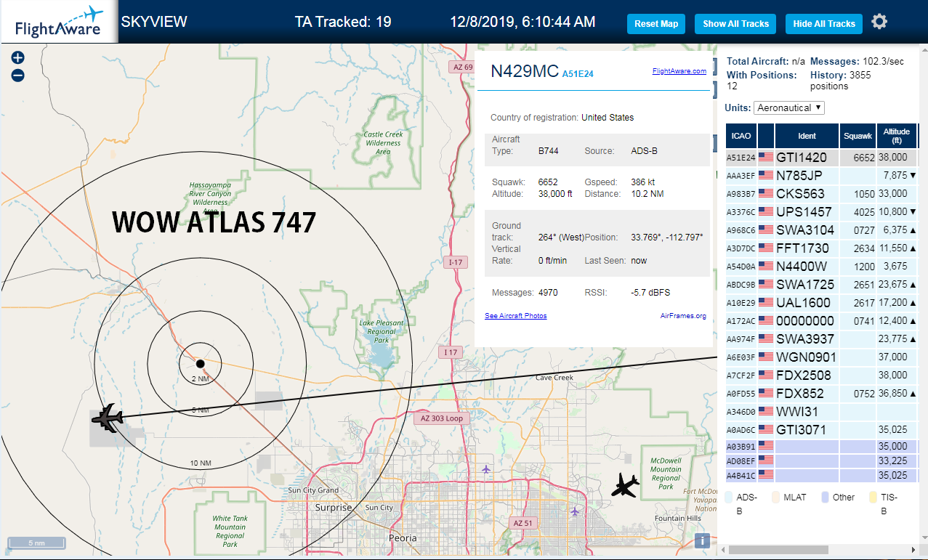Click the SKYVIEW title in header
928x560 pixels.
click(x=154, y=22)
